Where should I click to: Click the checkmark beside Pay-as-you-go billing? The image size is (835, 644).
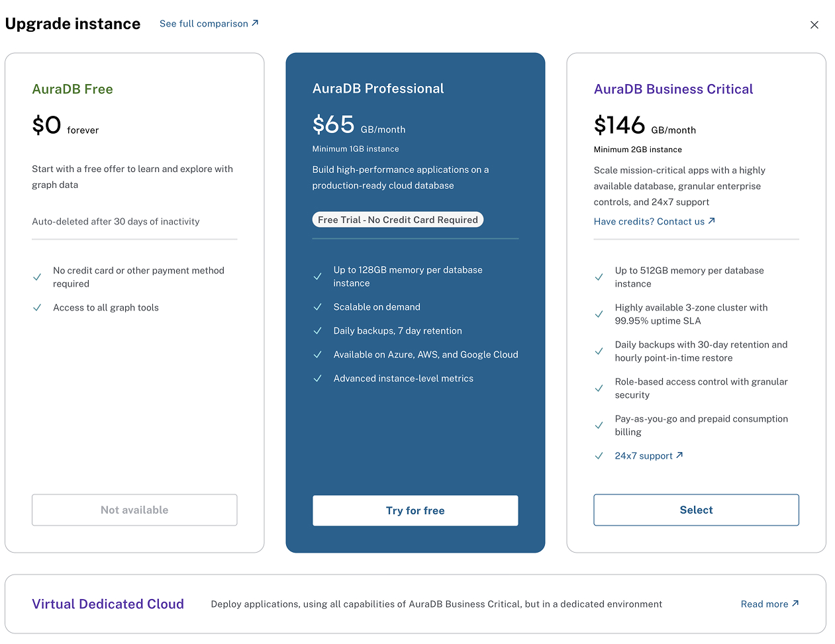tap(599, 425)
